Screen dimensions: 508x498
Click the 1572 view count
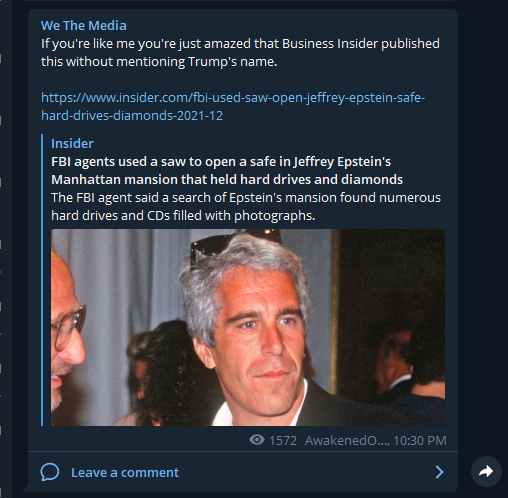click(283, 440)
